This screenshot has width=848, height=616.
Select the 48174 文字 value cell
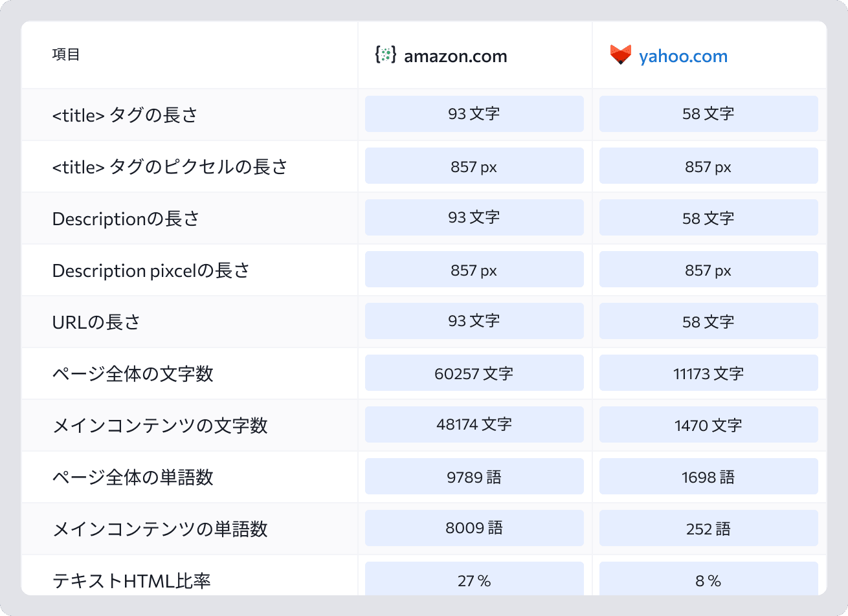click(474, 424)
